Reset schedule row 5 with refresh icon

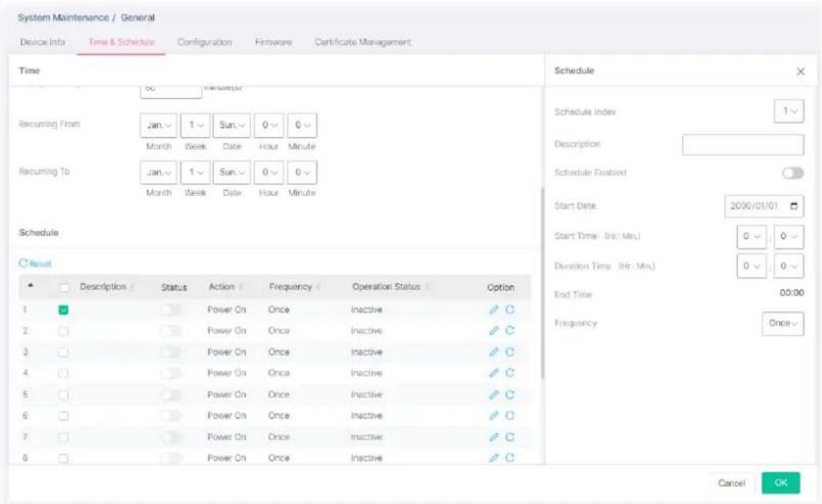(509, 394)
